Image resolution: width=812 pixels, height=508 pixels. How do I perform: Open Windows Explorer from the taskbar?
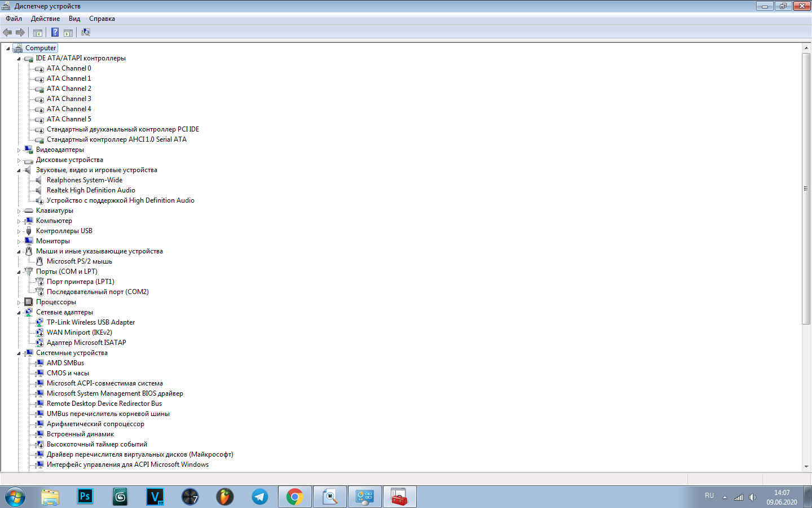[x=50, y=497]
